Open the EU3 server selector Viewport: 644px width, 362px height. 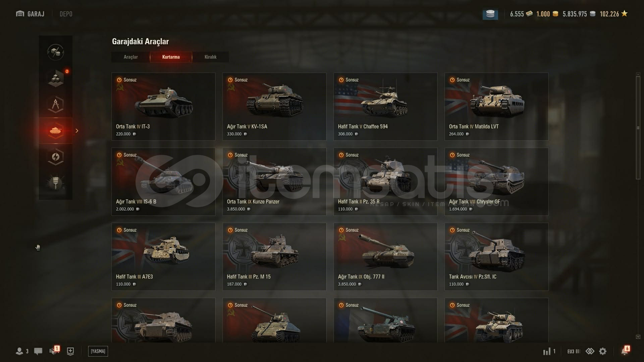click(574, 351)
